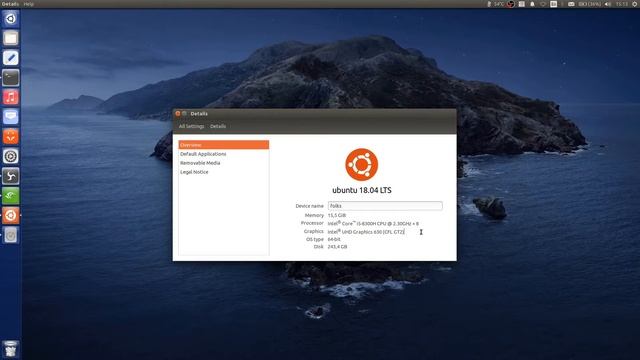Select Legal Notice in sidebar

tap(224, 172)
